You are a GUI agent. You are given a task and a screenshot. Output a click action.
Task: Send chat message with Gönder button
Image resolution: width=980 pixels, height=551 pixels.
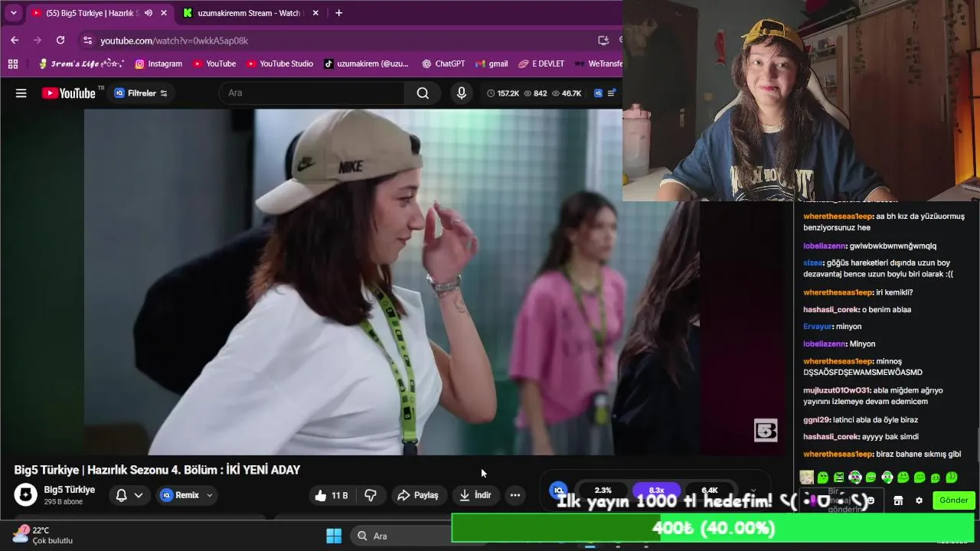(954, 500)
